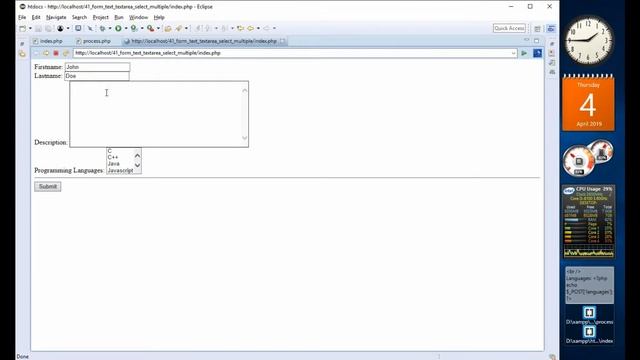Click the Submit button in form
640x360 pixels.
pos(48,187)
